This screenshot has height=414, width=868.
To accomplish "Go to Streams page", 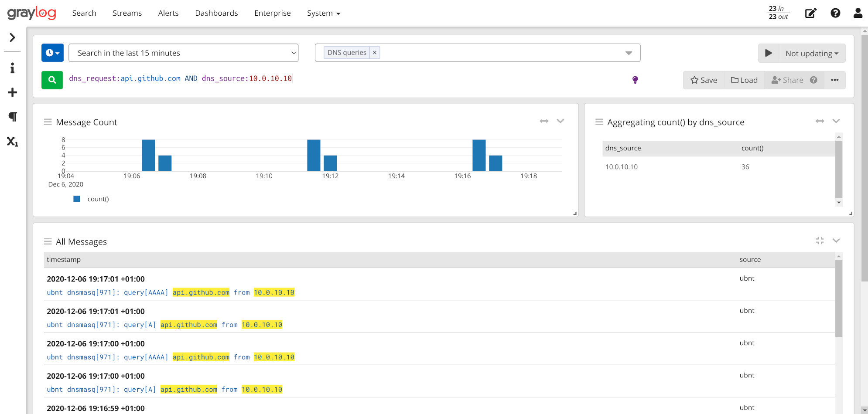I will click(x=127, y=13).
